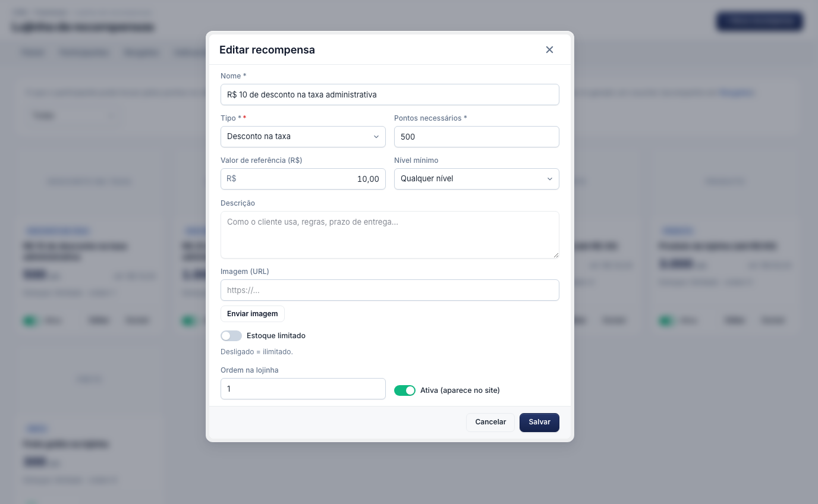Click the Estoque limitado label text

(276, 336)
